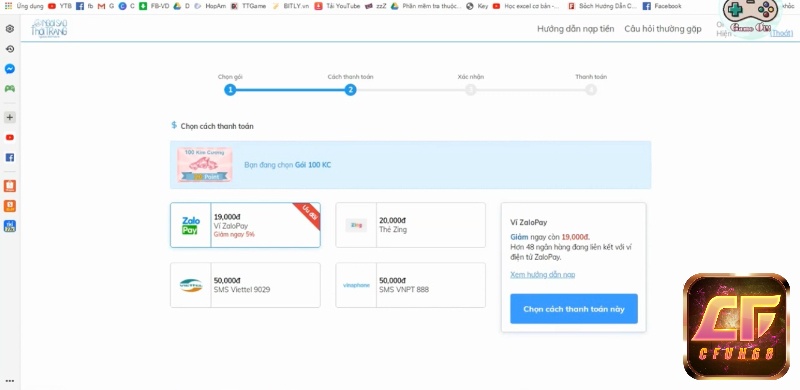The height and width of the screenshot is (390, 800).
Task: Click the green game controller sidebar icon
Action: pos(10,88)
